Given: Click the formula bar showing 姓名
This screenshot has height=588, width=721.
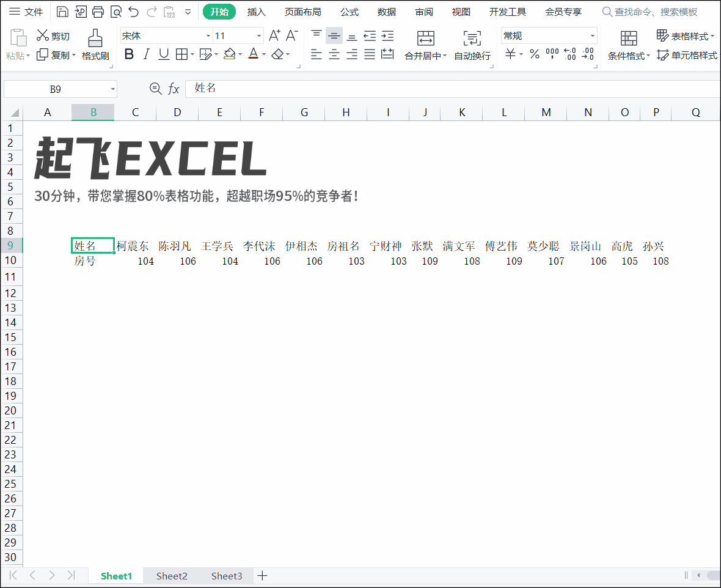Looking at the screenshot, I should click(x=453, y=89).
